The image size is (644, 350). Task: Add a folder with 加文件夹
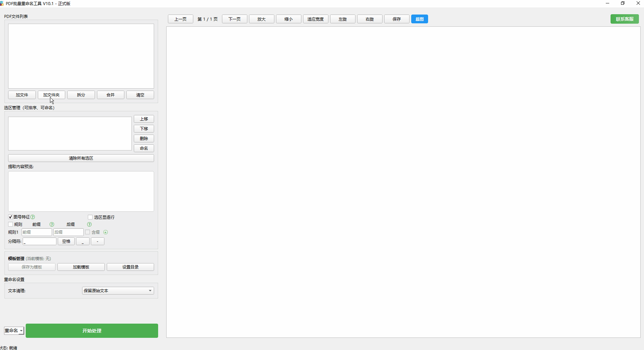tap(51, 95)
